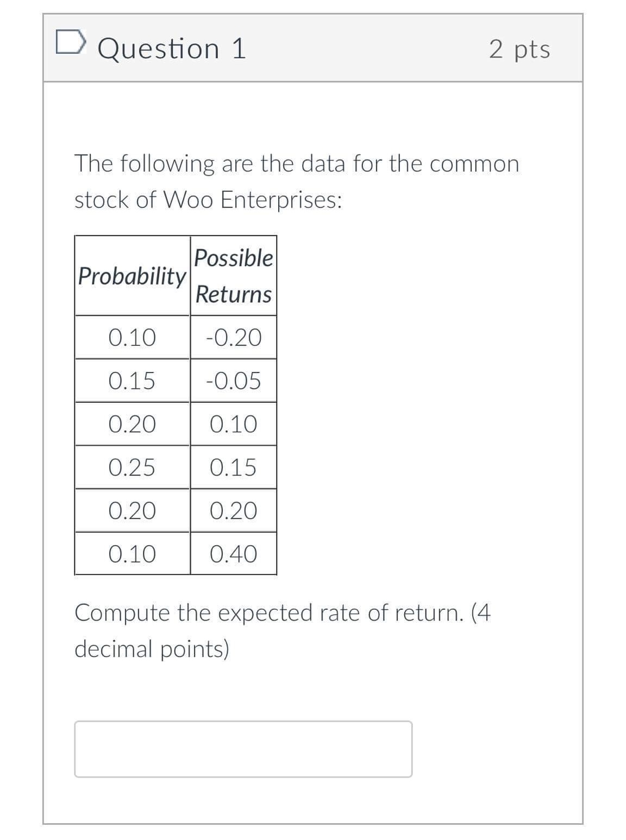This screenshot has width=626, height=840.
Task: Click the table cell with probability 0.10
Action: tap(132, 338)
